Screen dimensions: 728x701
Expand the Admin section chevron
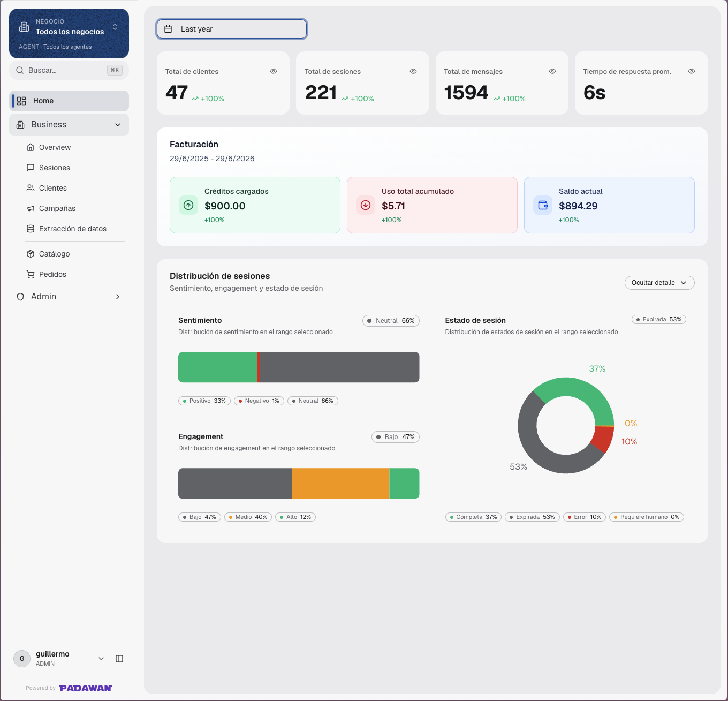[118, 297]
